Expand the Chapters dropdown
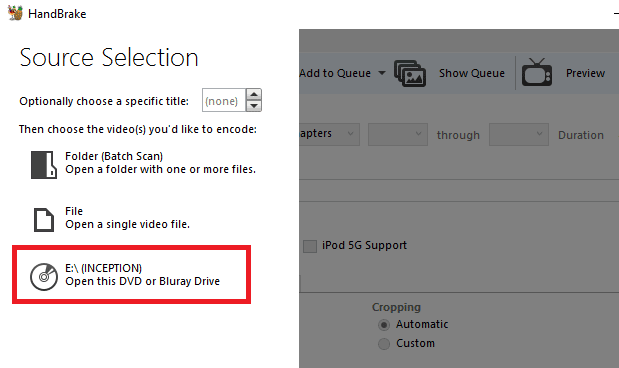Image resolution: width=619 pixels, height=368 pixels. pyautogui.click(x=329, y=134)
